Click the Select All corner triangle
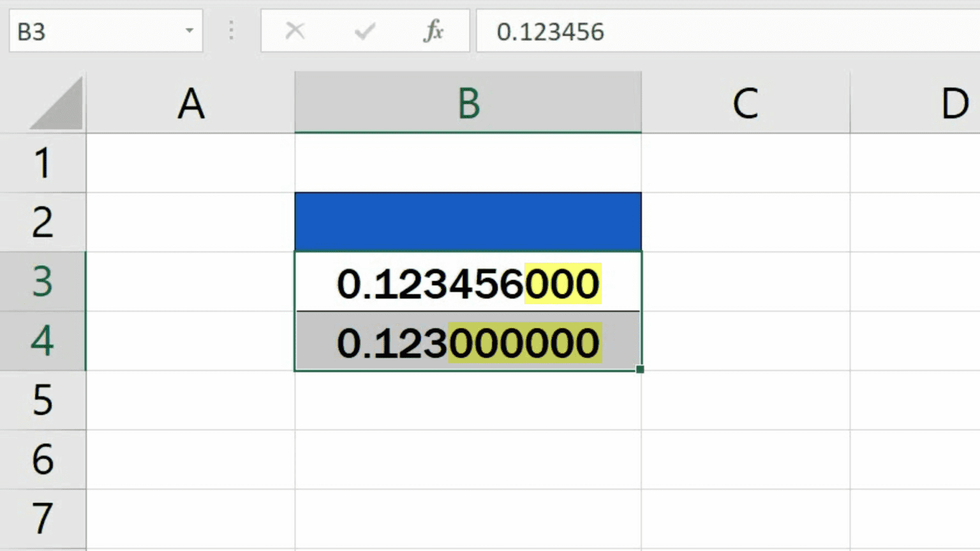Viewport: 980px width, 551px height. tap(57, 105)
